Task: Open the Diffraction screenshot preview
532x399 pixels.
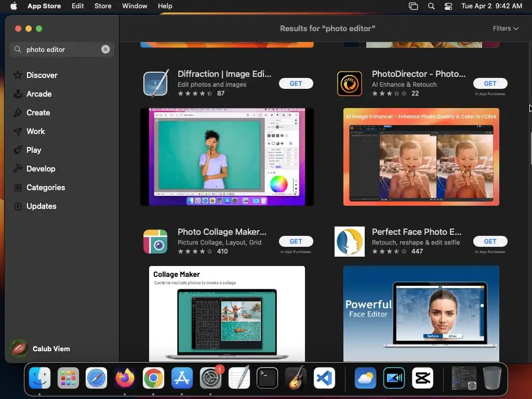Action: 227,157
